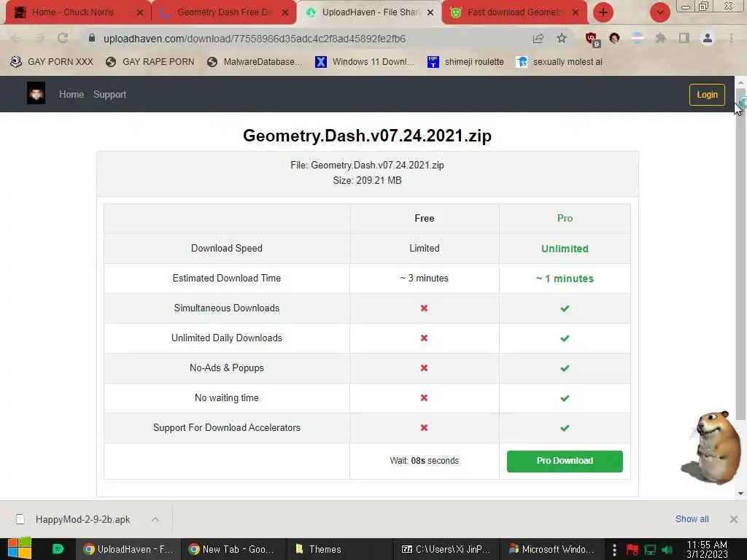Click the Wait 08s seconds countdown
The width and height of the screenshot is (747, 560).
point(424,461)
